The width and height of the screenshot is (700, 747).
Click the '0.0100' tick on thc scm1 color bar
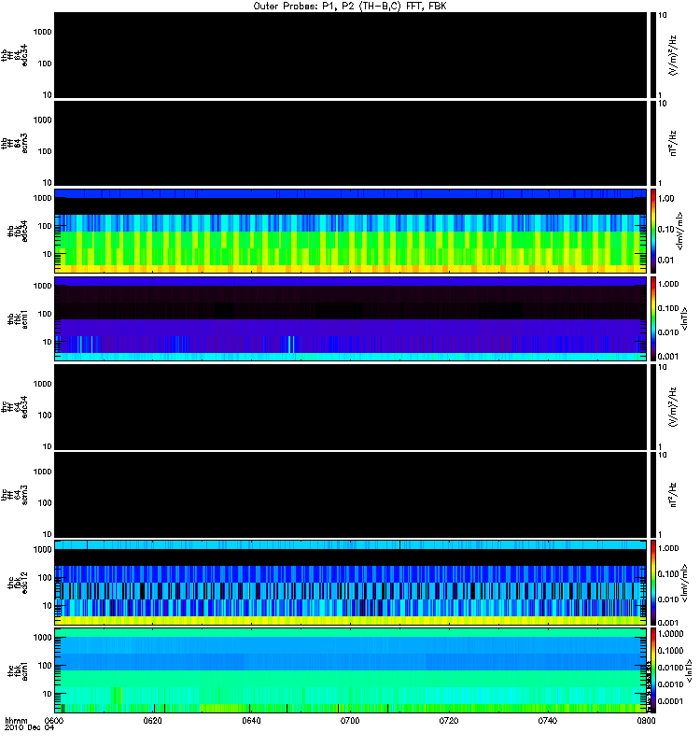[x=670, y=668]
